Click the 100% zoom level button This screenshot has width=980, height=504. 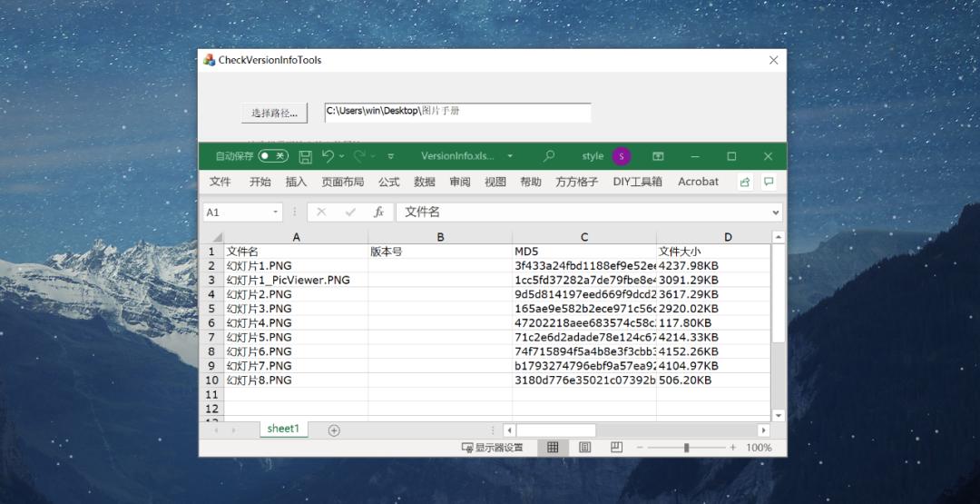point(759,448)
